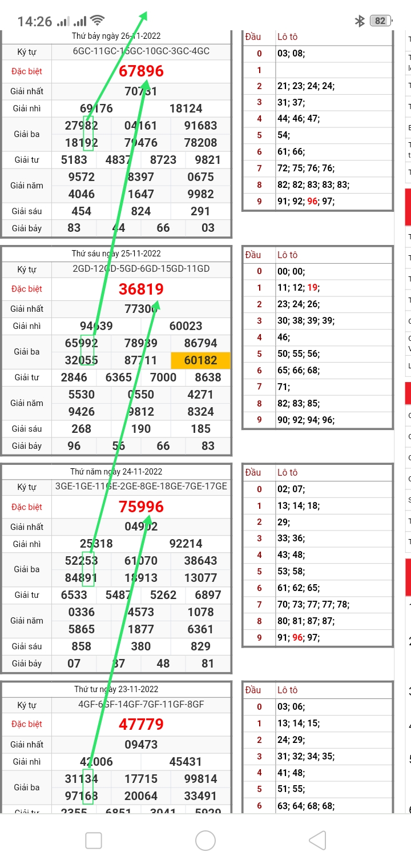The width and height of the screenshot is (411, 868).
Task: Select fourth prize number 6897
Action: [208, 595]
